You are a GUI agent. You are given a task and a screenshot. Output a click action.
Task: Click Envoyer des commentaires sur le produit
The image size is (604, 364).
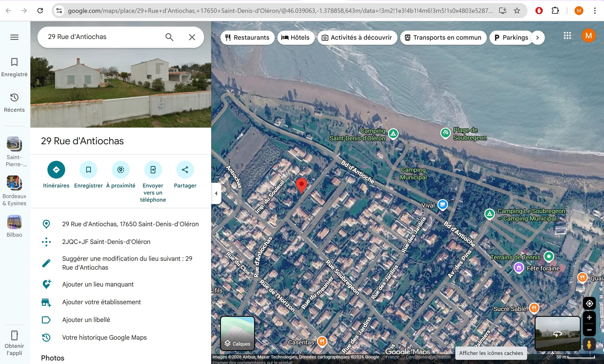[x=252, y=362]
